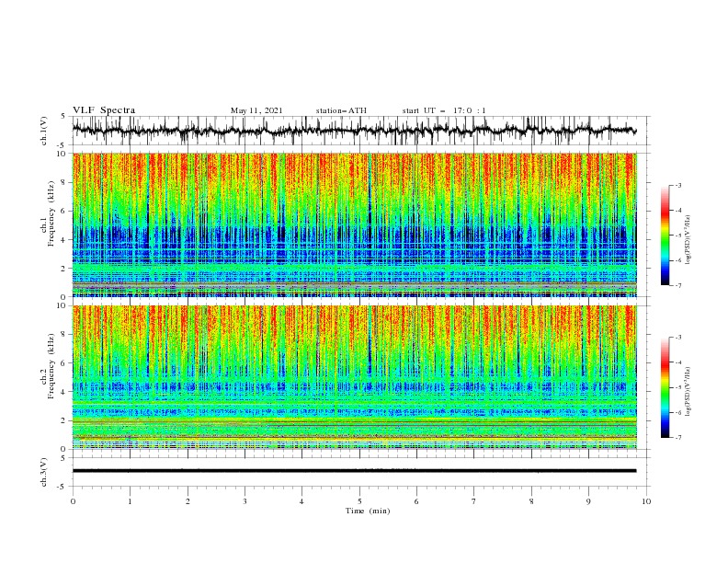Viewport: 728px width, 563px height.
Task: Click time-axis tick label "1"
Action: coord(130,501)
